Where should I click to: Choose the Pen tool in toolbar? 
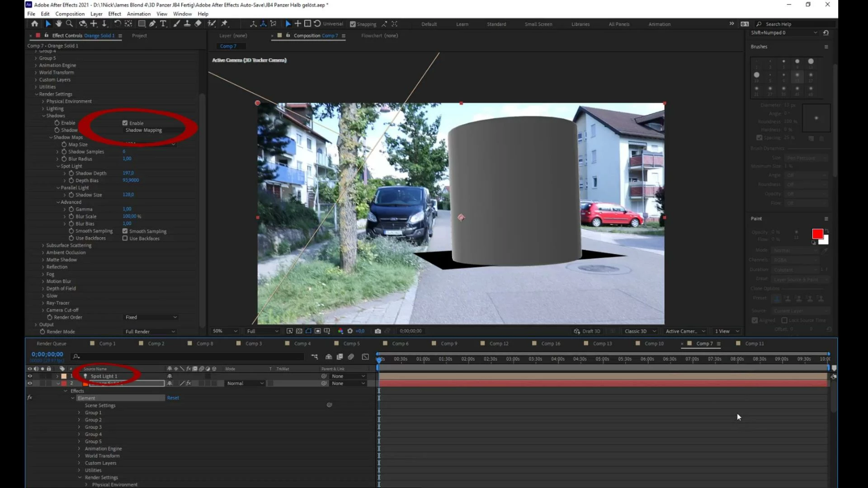click(x=152, y=23)
